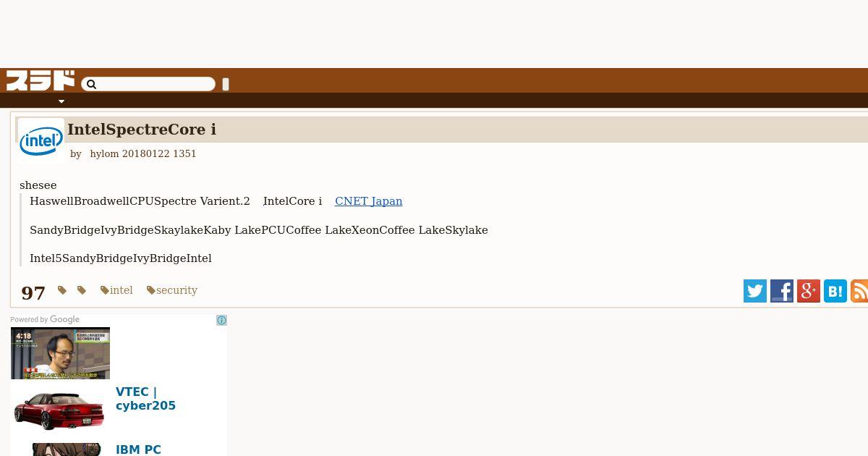Open the 4:18 video thumbnail
Image resolution: width=868 pixels, height=456 pixels.
(x=60, y=353)
